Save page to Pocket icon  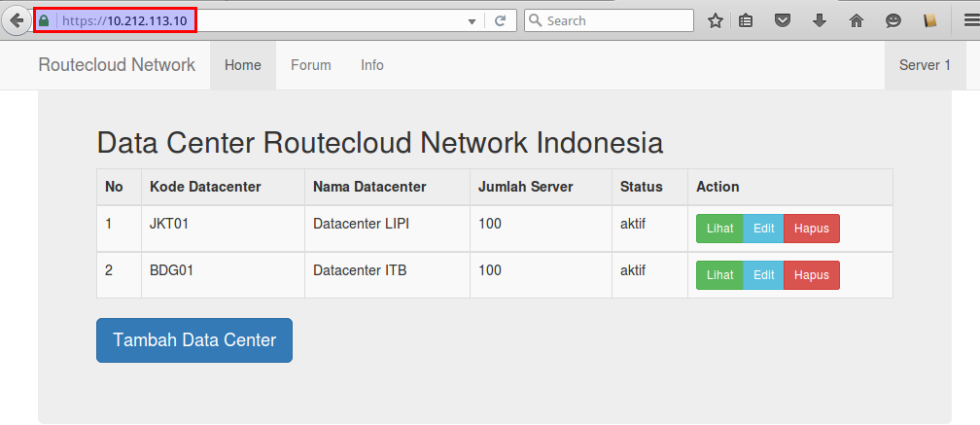pyautogui.click(x=782, y=21)
